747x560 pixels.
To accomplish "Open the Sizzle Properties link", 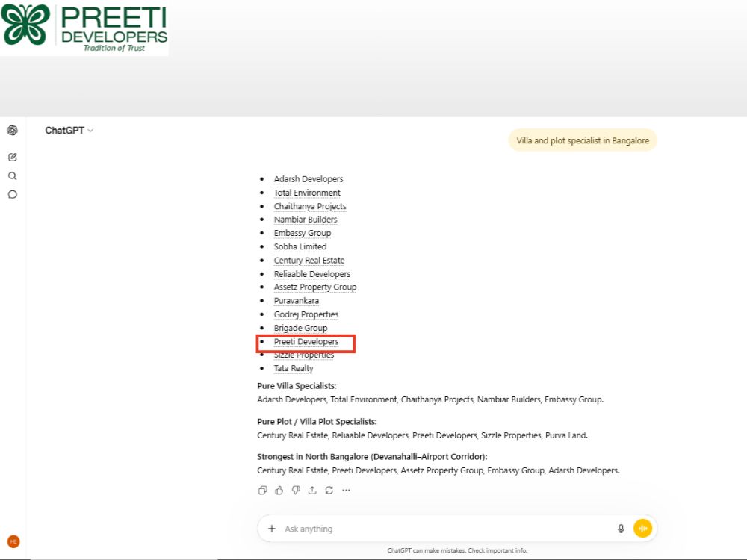I will [x=303, y=355].
